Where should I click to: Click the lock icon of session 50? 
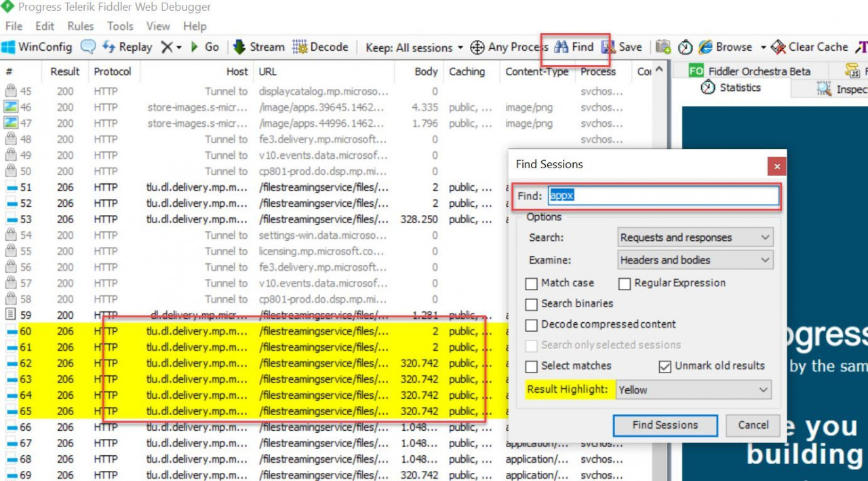click(x=10, y=171)
